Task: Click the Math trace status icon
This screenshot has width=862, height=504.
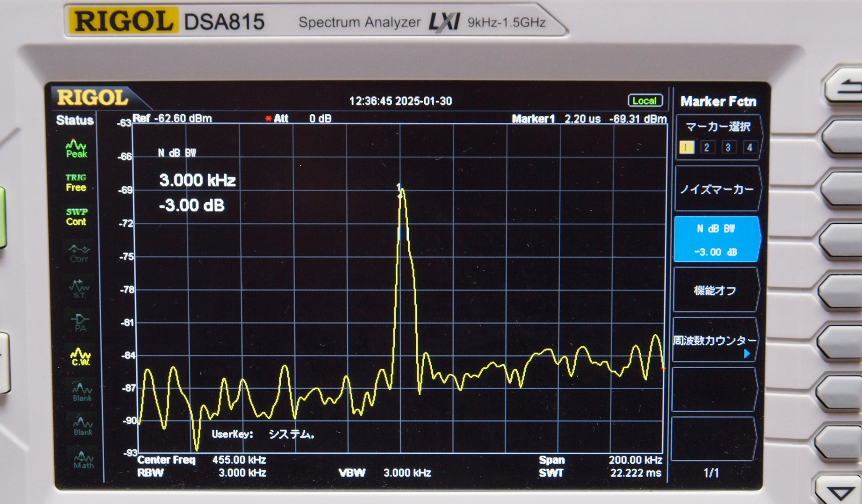Action: [x=83, y=460]
